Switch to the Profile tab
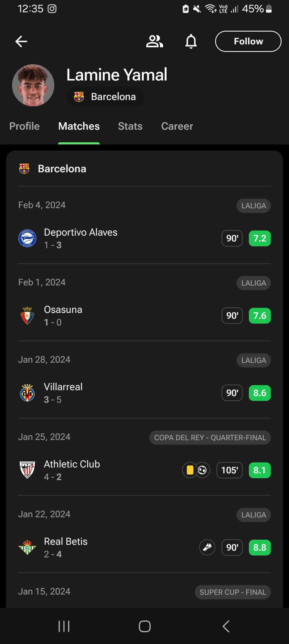Screen dimensions: 289x644 coord(24,126)
